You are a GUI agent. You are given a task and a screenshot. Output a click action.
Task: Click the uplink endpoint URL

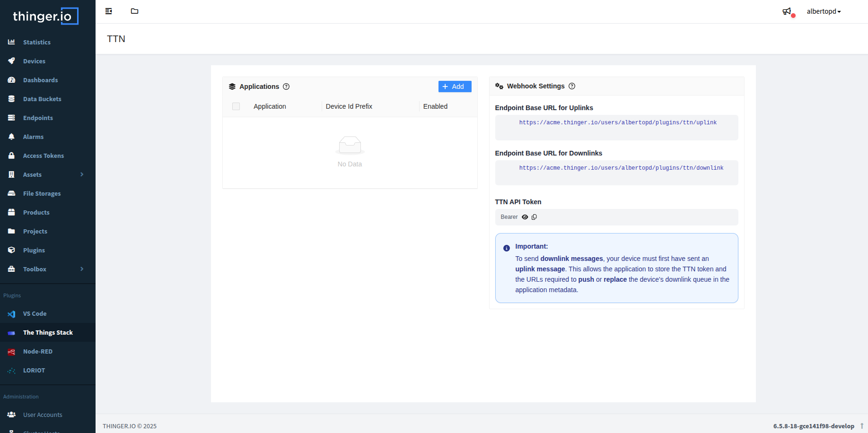pyautogui.click(x=618, y=122)
